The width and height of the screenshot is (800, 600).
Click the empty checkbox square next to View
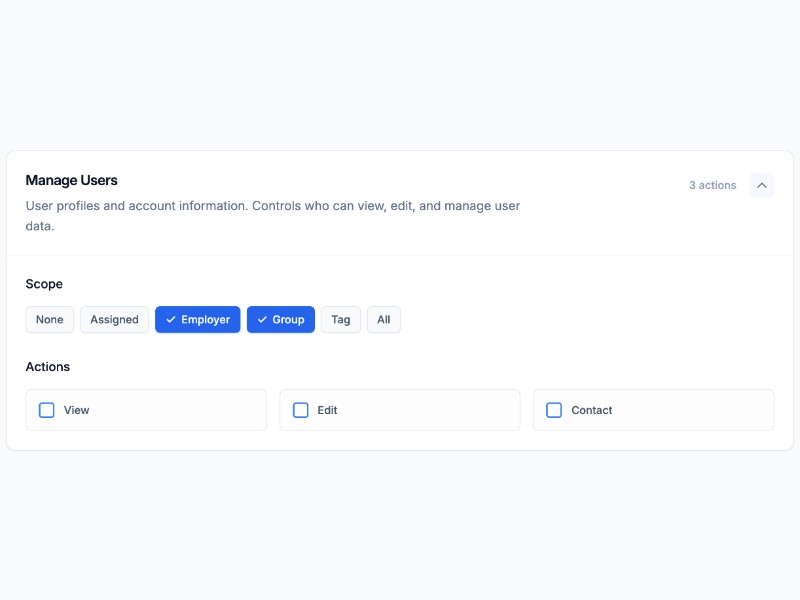[x=46, y=410]
